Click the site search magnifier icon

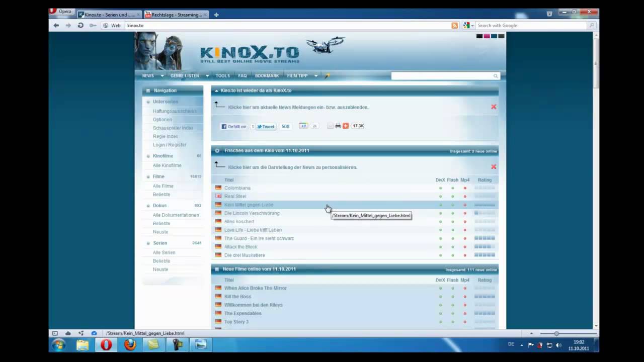(496, 76)
